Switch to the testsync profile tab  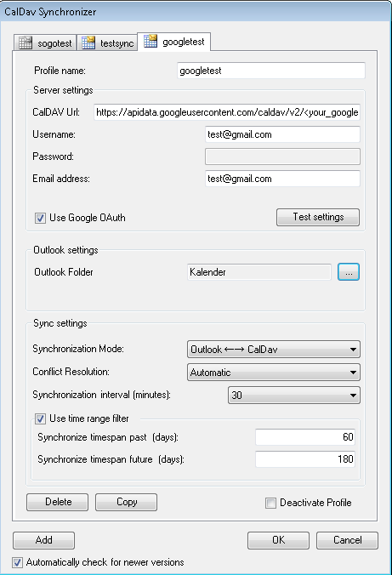point(107,43)
